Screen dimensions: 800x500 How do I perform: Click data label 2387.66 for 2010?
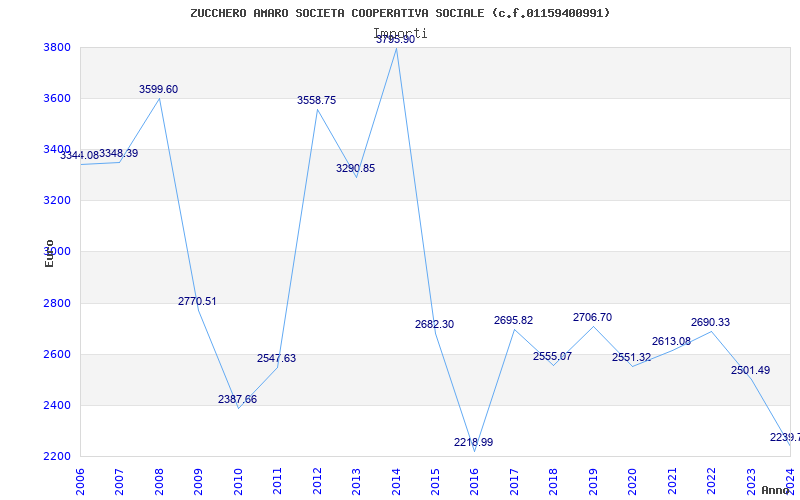[x=237, y=399]
